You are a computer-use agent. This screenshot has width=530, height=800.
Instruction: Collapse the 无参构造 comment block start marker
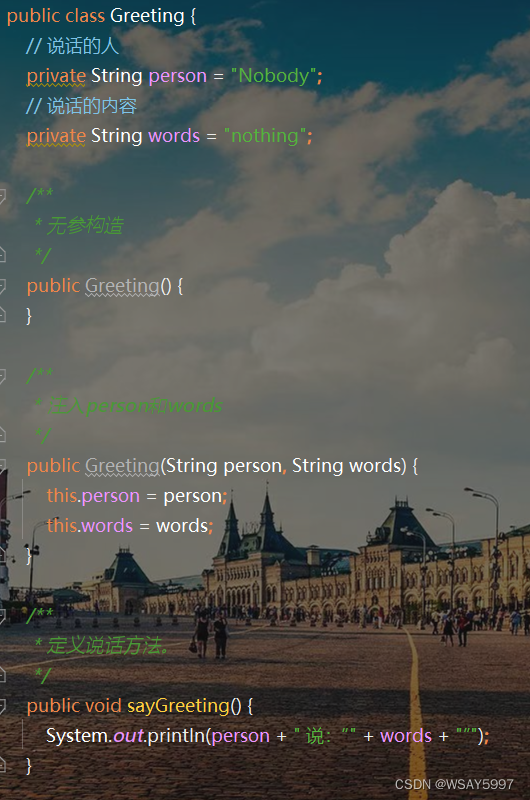[x=2, y=195]
